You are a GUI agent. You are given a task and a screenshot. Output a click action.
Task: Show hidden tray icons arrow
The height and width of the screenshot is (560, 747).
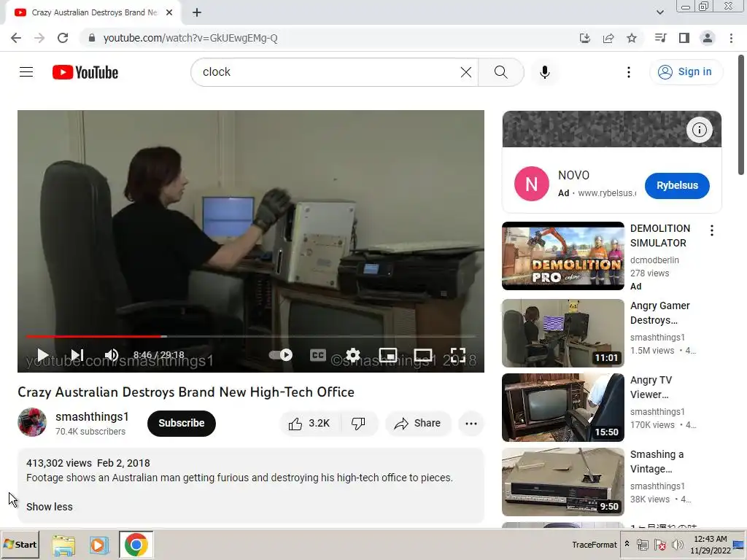click(627, 544)
